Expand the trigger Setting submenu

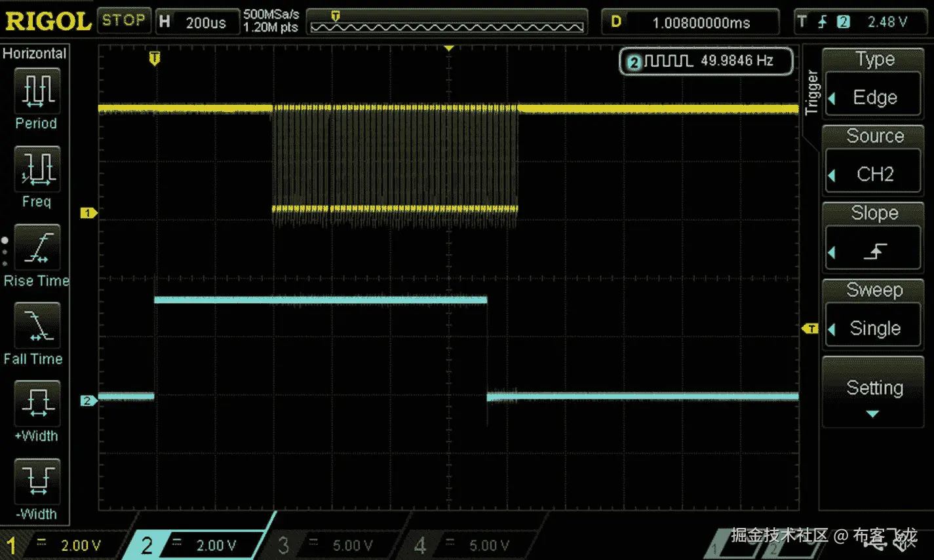[873, 392]
